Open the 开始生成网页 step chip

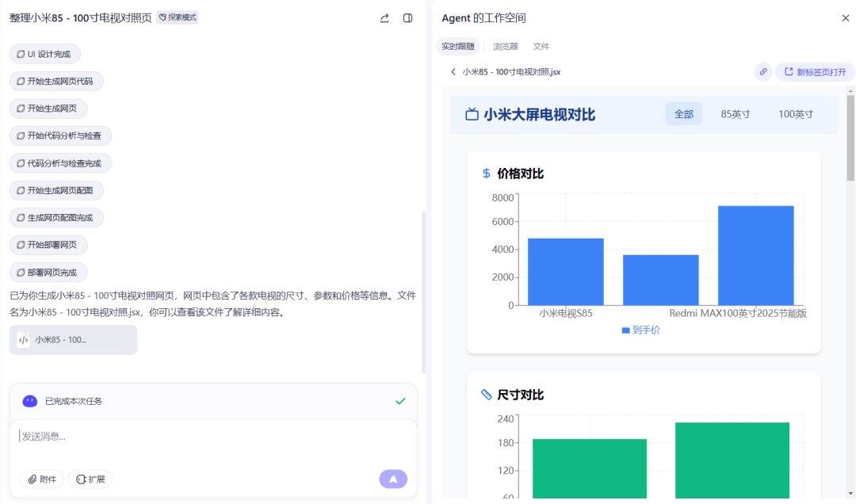coord(48,109)
